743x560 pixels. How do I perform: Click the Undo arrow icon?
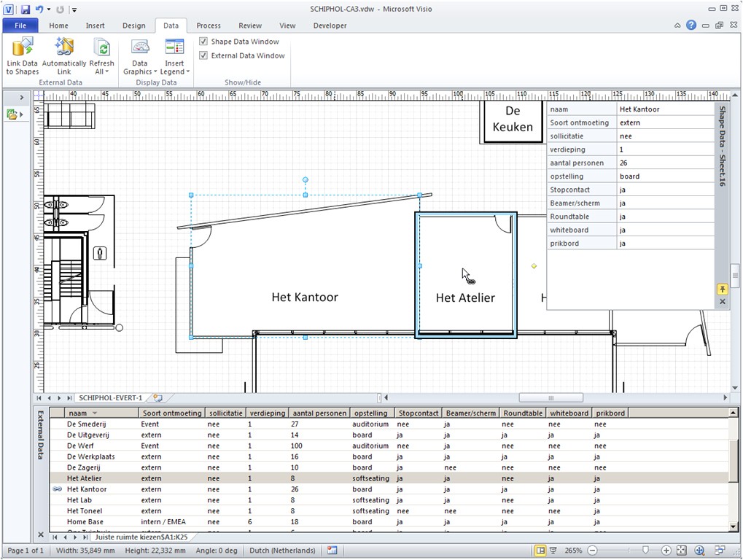[x=41, y=9]
